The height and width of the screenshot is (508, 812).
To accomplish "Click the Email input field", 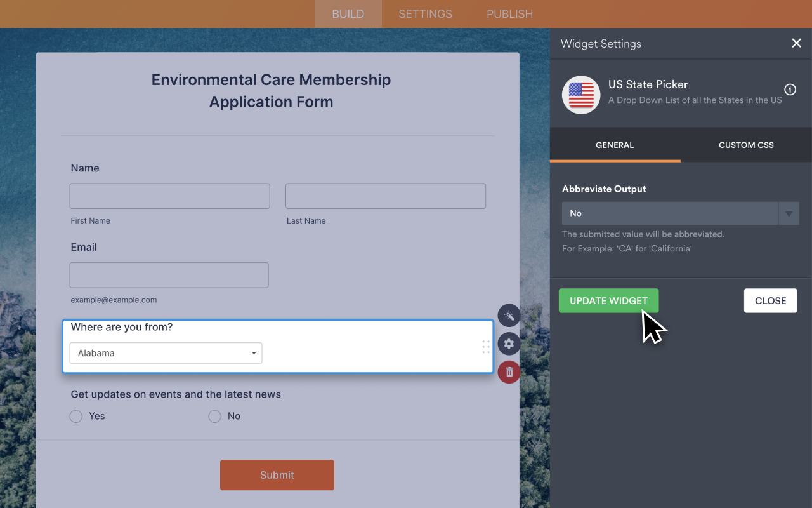I will (169, 275).
